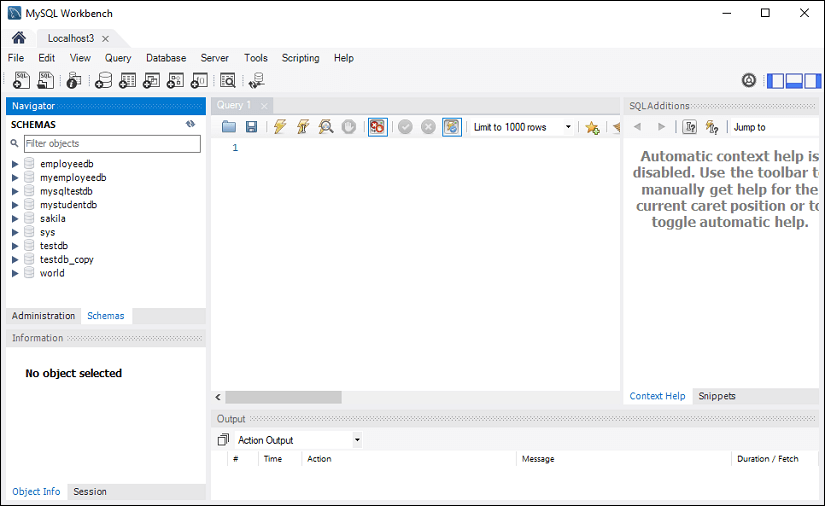The width and height of the screenshot is (825, 506).
Task: Open the File menu
Action: click(16, 58)
